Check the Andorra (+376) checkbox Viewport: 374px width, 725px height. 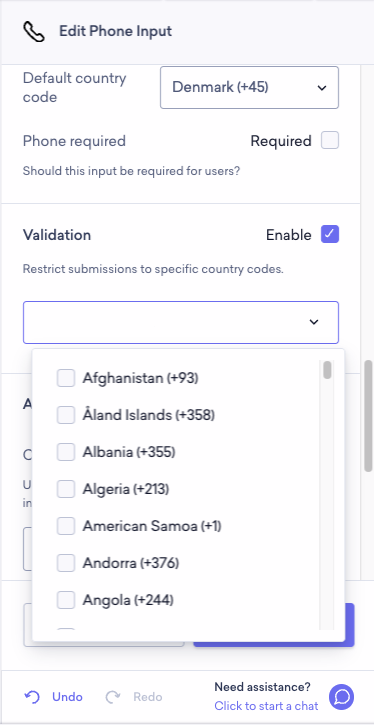[x=66, y=563]
